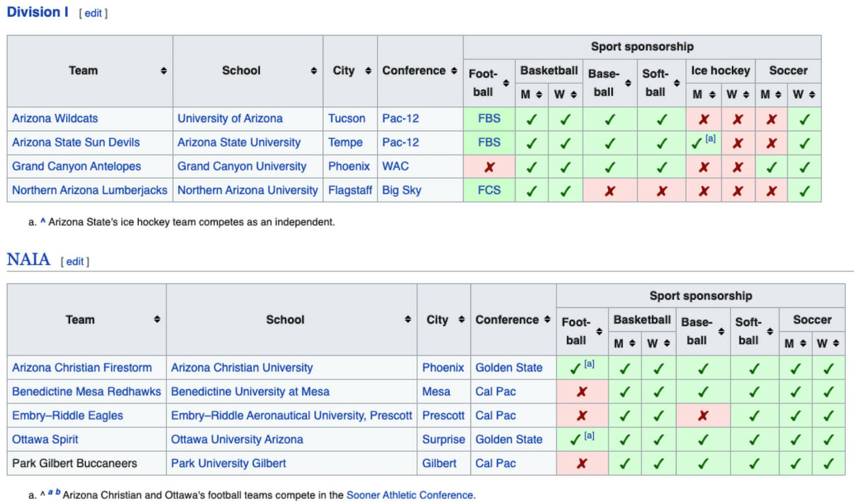Open the edit link for the Division I section
854x504 pixels.
[92, 13]
